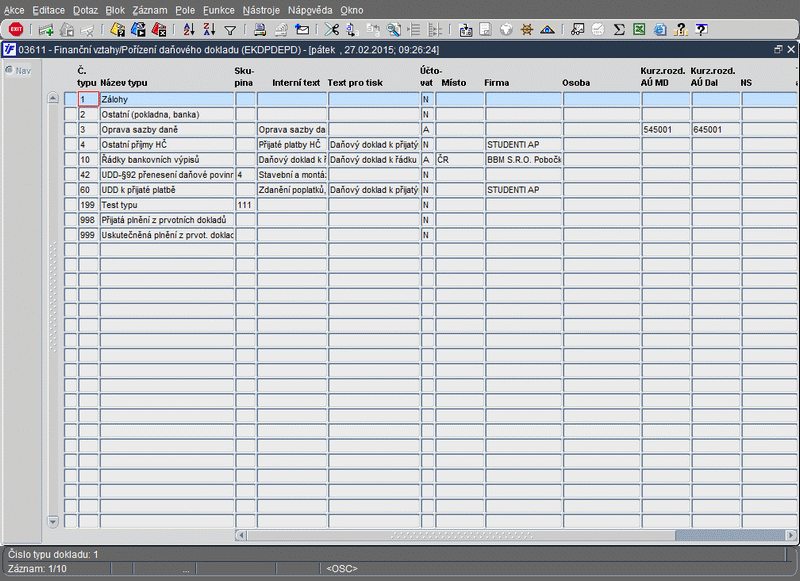This screenshot has width=800, height=581.
Task: Click the '645001' Kurz.rozd. AÚ Dal cell
Action: click(716, 130)
